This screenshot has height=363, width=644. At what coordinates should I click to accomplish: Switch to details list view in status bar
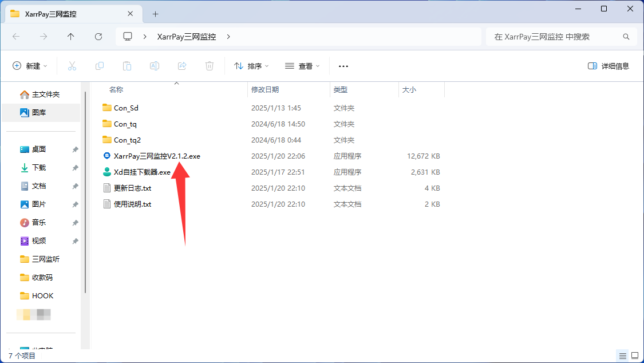point(622,356)
